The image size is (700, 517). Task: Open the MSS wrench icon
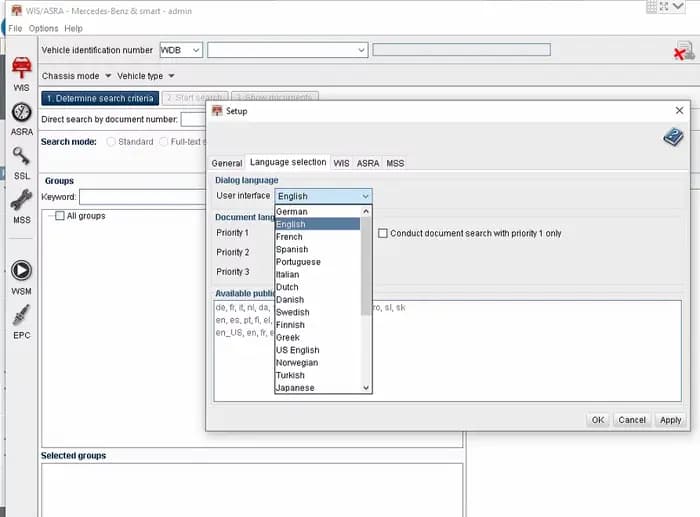coord(21,200)
